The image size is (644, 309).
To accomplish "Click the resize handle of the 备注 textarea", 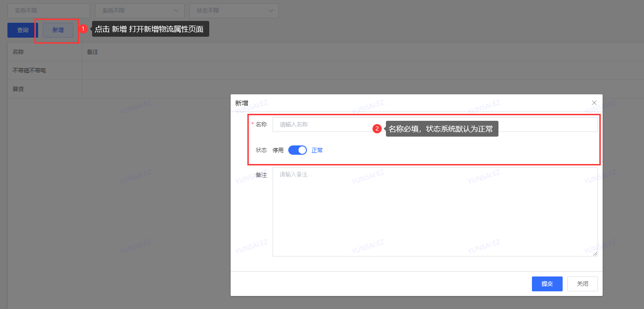I will (595, 253).
